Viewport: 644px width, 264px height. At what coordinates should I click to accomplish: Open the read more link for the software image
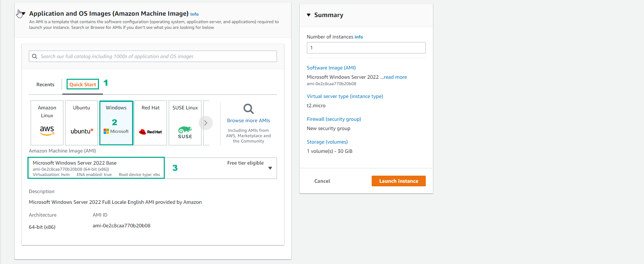(x=395, y=77)
